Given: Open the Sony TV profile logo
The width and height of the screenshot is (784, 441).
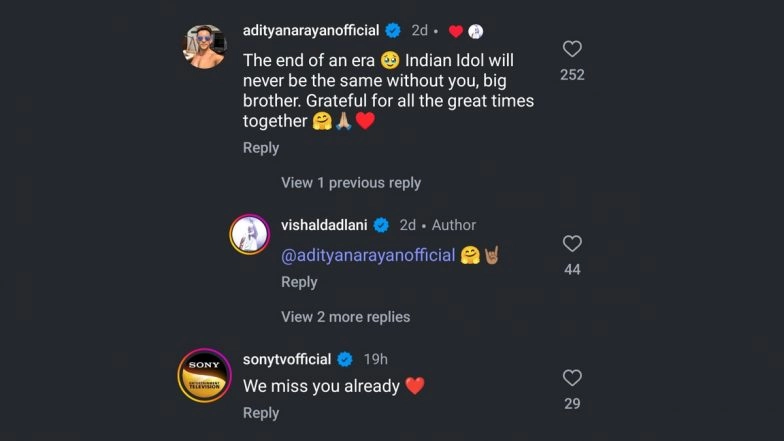Looking at the screenshot, I should tap(204, 375).
